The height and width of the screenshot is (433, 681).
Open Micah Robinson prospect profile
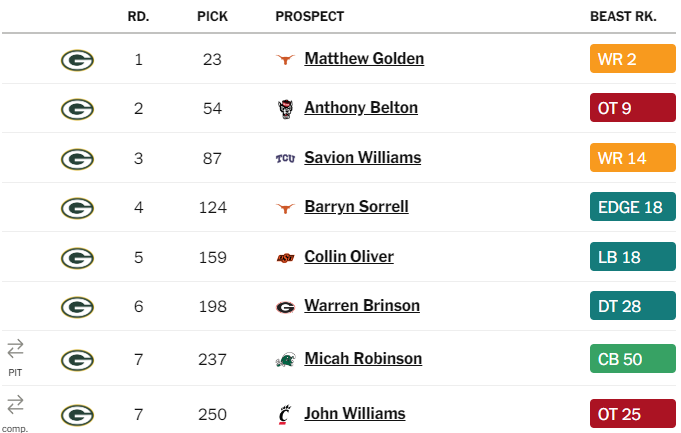(363, 359)
